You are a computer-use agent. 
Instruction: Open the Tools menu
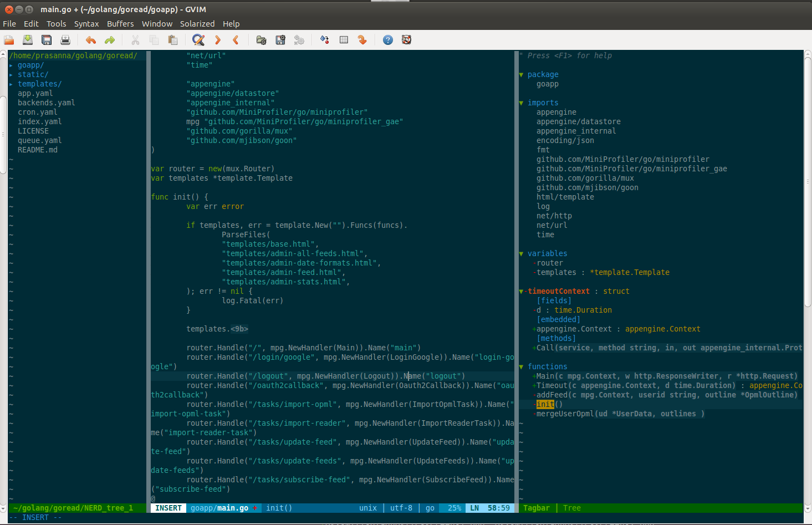(x=57, y=24)
